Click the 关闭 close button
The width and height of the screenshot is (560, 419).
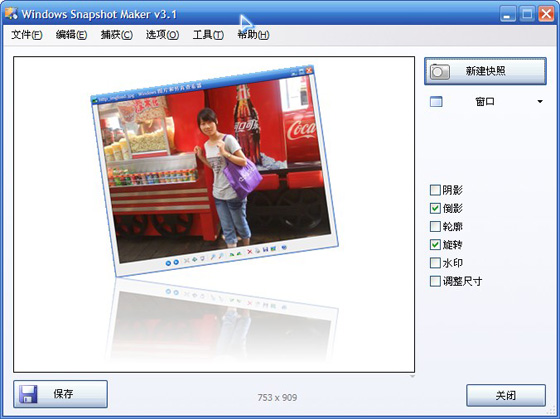point(506,395)
